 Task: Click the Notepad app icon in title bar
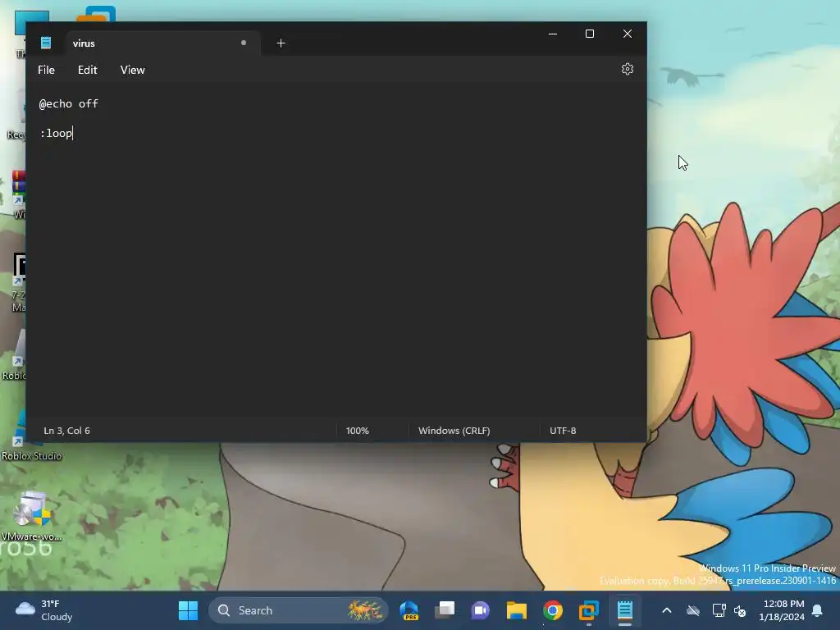click(46, 43)
